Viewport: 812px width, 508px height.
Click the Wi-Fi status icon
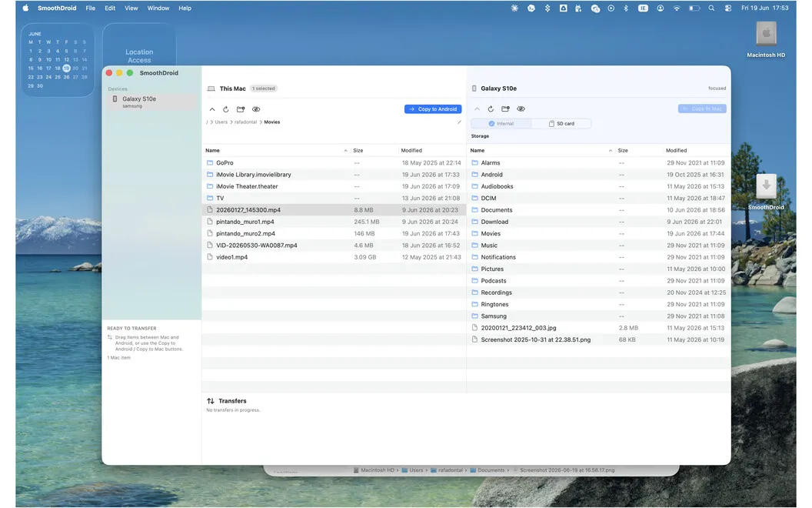click(677, 8)
